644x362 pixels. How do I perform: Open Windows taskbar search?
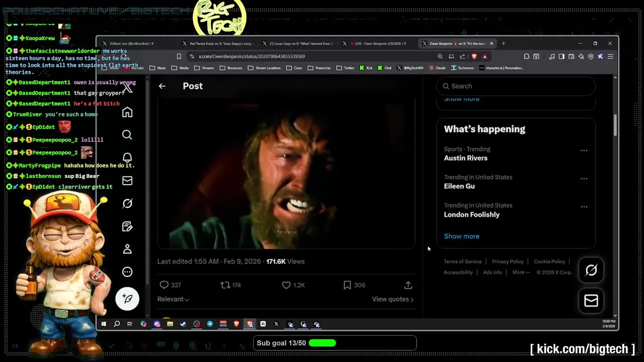[x=117, y=324]
